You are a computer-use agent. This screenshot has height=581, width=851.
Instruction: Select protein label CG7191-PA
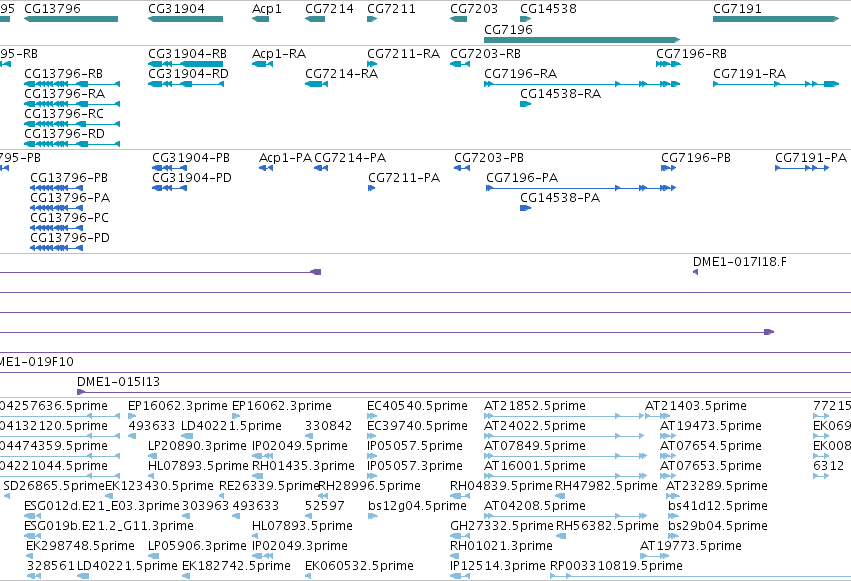[811, 158]
